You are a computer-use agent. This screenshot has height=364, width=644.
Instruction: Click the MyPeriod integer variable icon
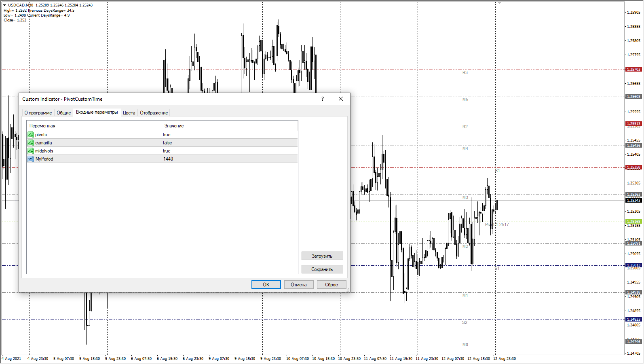(31, 159)
